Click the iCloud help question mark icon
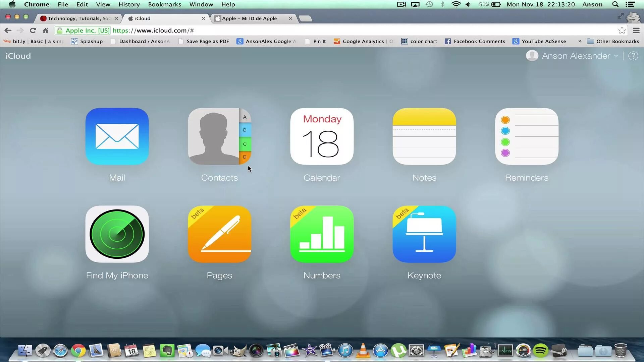This screenshot has width=644, height=362. pos(633,56)
